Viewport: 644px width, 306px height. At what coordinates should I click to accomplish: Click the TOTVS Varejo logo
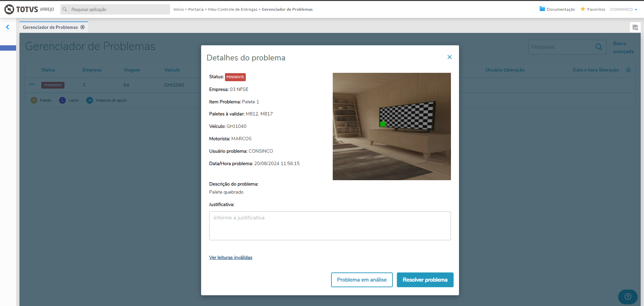click(29, 9)
